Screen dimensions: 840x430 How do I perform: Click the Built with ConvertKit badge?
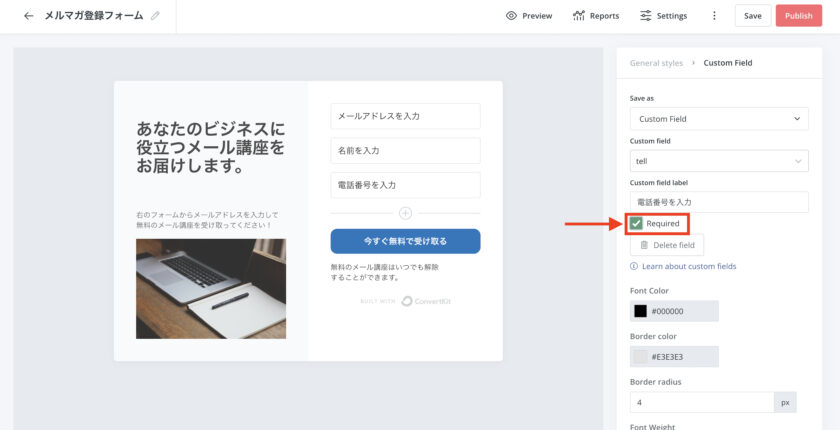point(406,301)
